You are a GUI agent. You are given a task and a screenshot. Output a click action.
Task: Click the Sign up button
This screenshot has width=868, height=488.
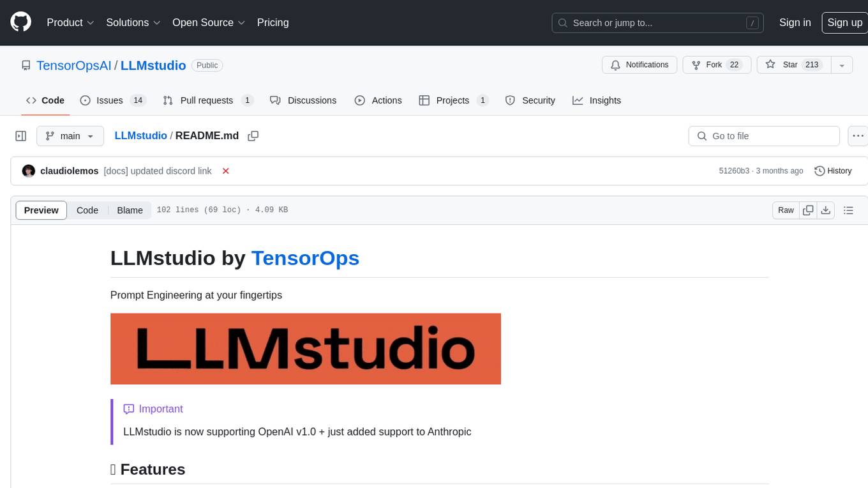coord(844,22)
